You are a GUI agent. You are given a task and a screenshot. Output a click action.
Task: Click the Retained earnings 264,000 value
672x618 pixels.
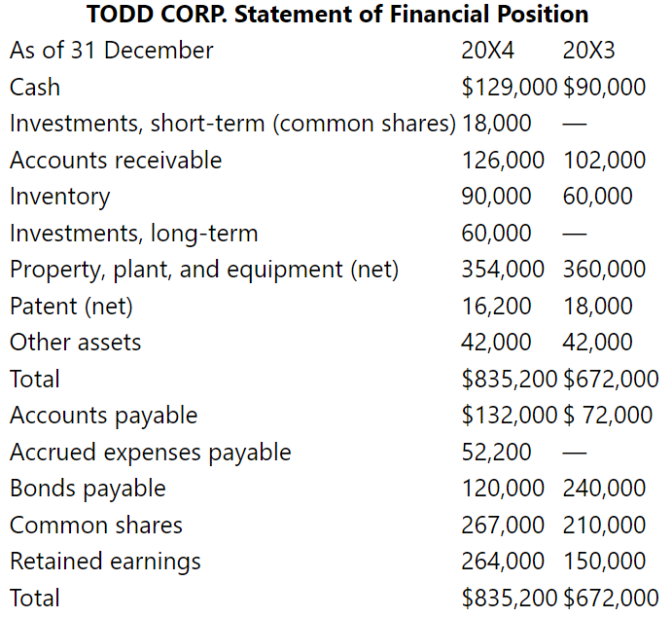click(503, 561)
